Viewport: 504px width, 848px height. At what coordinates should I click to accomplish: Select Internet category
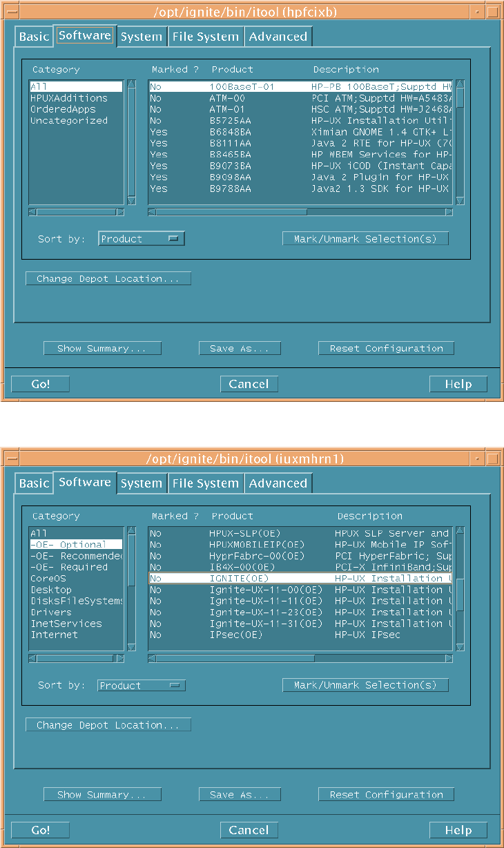(76, 635)
